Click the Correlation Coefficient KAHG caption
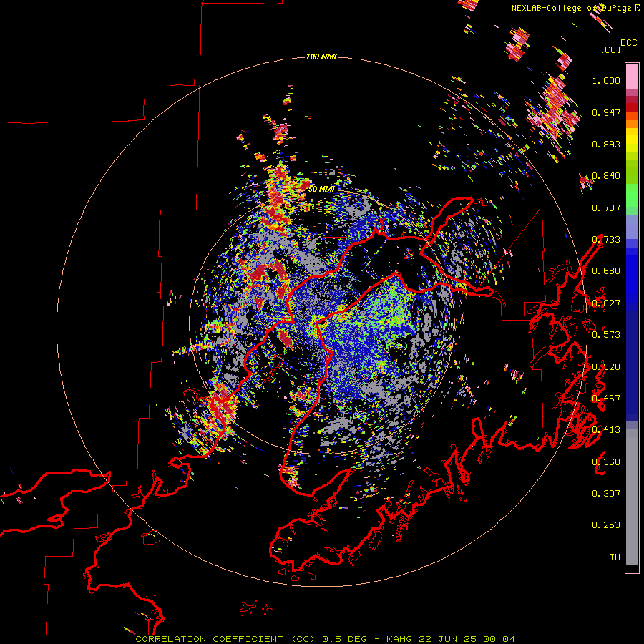Viewport: 644px width, 644px height. [x=325, y=639]
